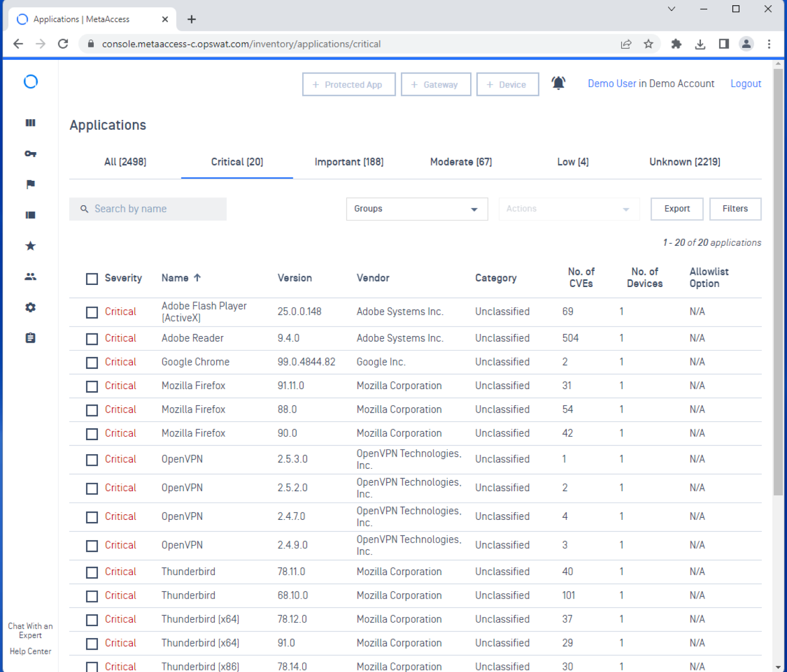
Task: Open Chat With an Expert
Action: click(30, 631)
